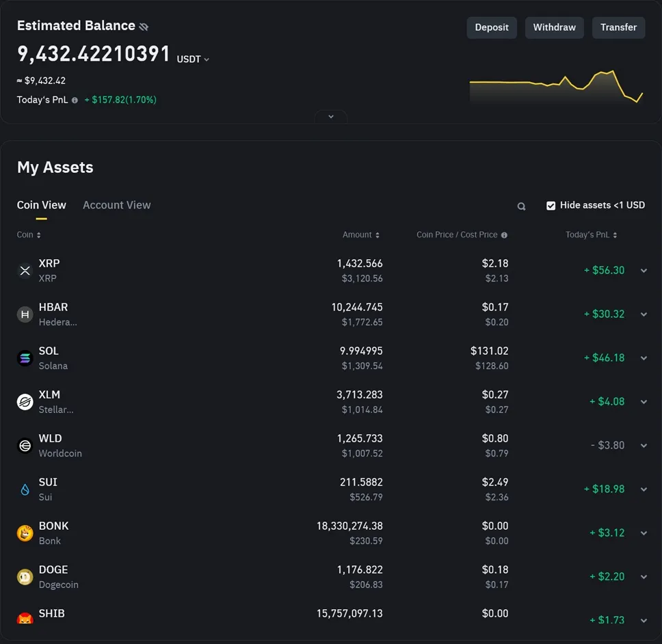Image resolution: width=662 pixels, height=644 pixels.
Task: Open the assets search icon
Action: coord(521,206)
